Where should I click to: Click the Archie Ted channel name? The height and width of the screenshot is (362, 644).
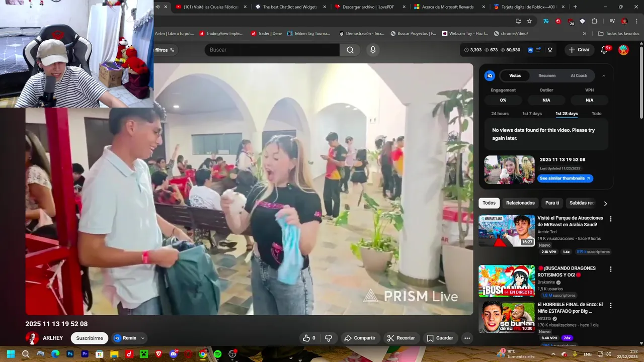[547, 232]
